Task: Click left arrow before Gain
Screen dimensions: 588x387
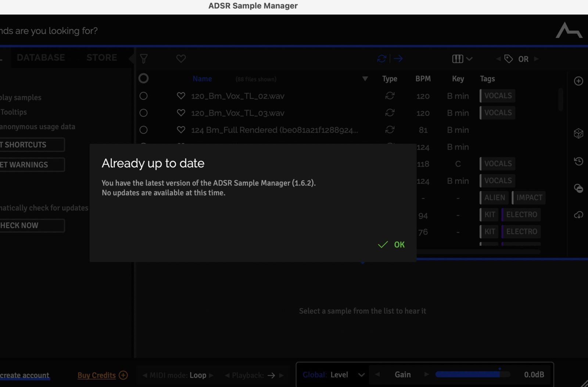Action: 377,374
